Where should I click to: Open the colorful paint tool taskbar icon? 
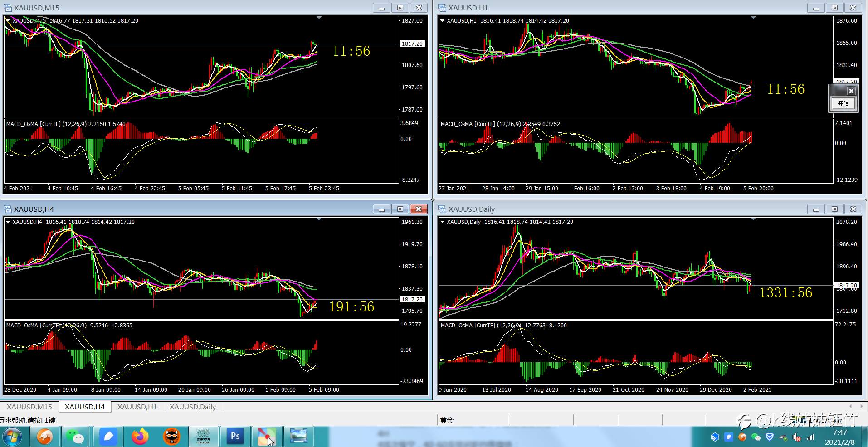(x=267, y=437)
